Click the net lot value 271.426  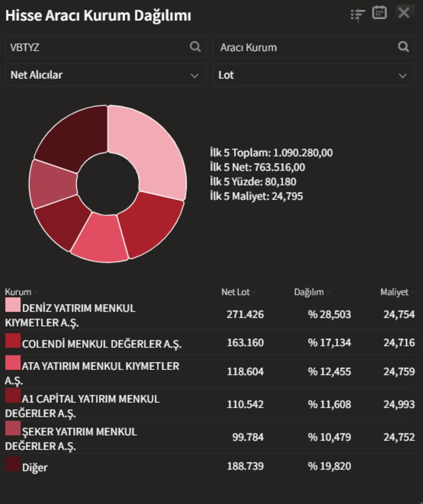click(x=245, y=314)
